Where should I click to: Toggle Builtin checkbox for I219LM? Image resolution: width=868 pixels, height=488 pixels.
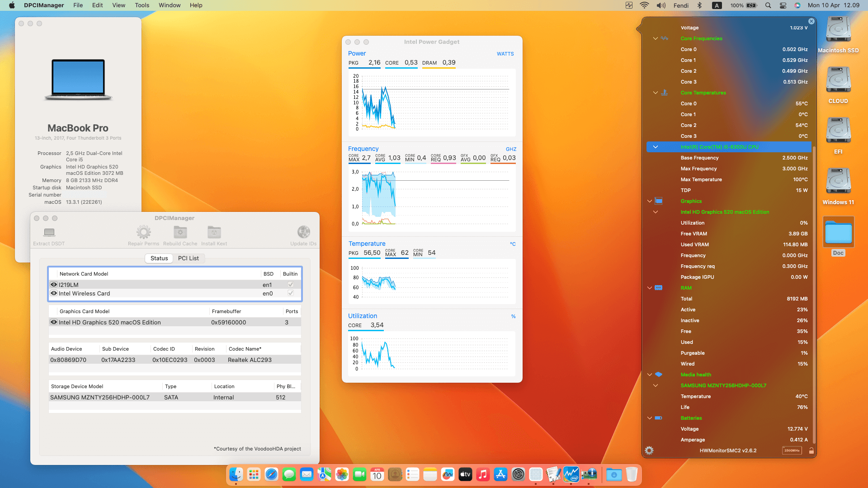[x=291, y=285]
